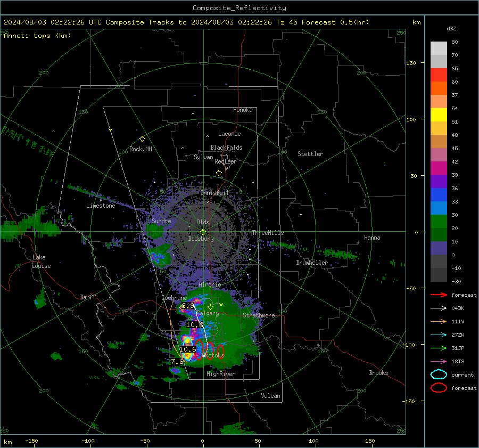Click the Blackfalds city label
Screen dimensions: 479x448
(x=226, y=148)
